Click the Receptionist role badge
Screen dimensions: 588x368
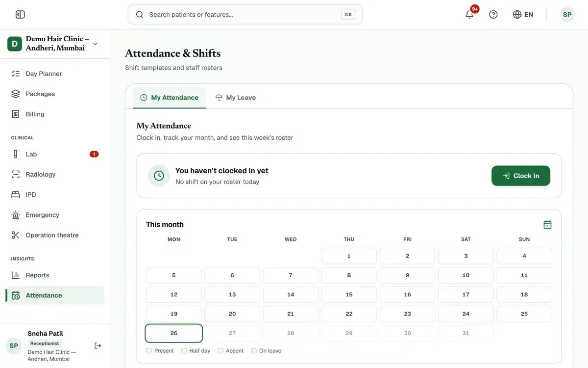[x=45, y=343]
